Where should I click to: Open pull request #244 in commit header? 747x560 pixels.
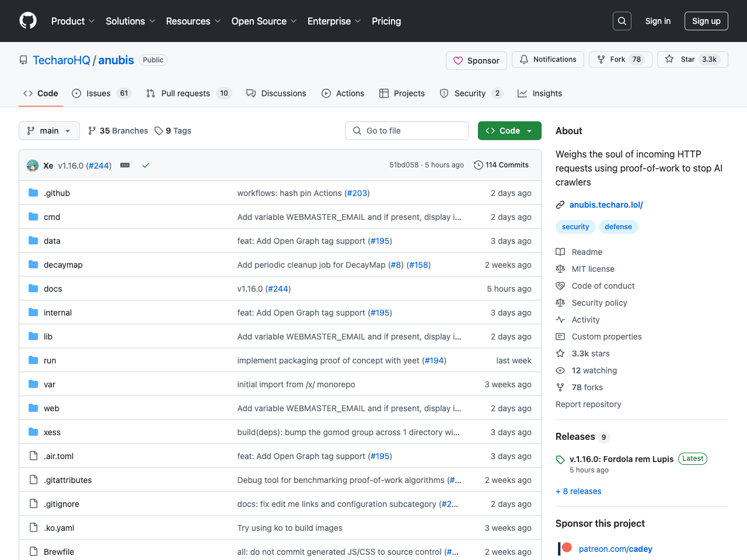pos(99,166)
